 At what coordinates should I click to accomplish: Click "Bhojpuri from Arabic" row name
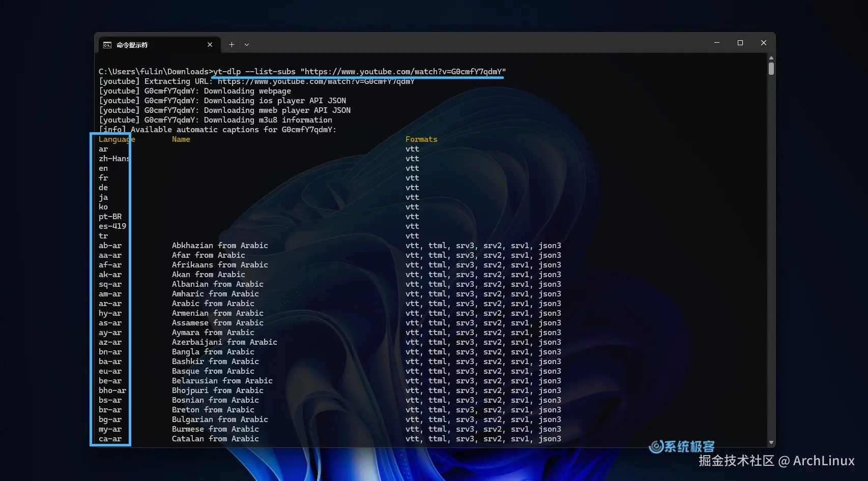[218, 390]
